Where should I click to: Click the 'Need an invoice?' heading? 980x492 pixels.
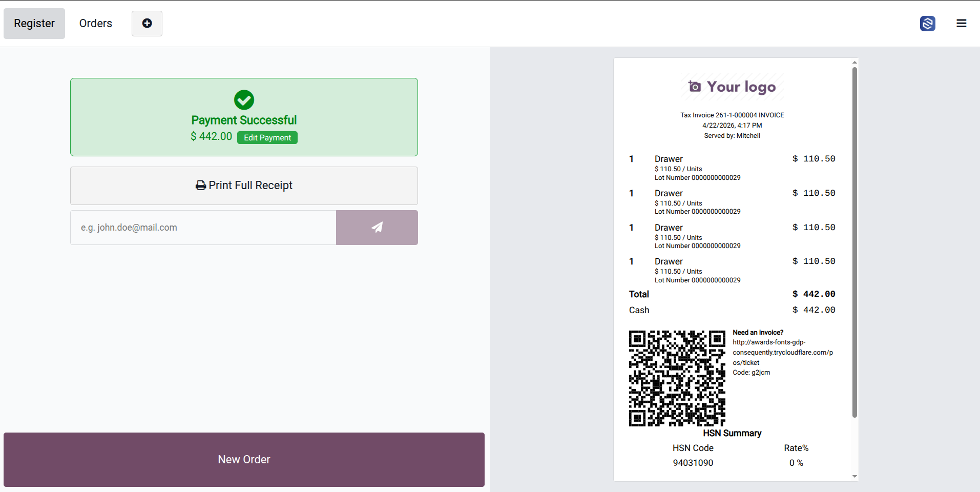point(758,333)
